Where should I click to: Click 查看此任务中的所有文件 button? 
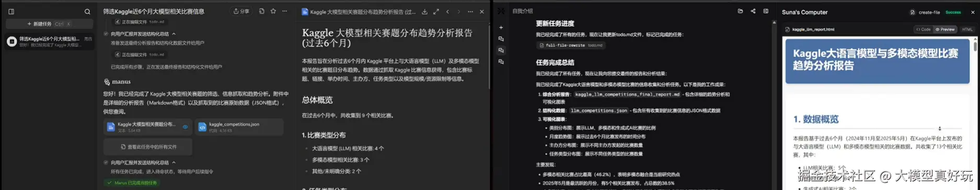pyautogui.click(x=148, y=147)
